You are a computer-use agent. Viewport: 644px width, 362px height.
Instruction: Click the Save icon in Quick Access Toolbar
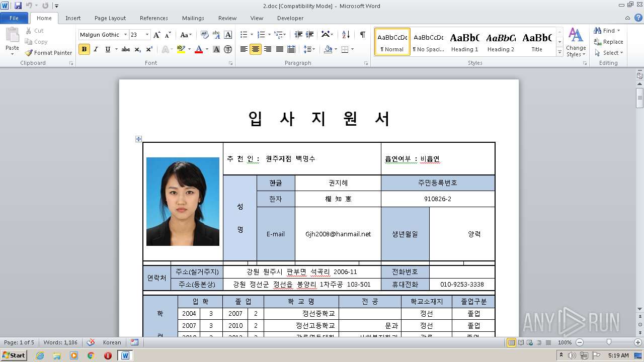[x=18, y=6]
